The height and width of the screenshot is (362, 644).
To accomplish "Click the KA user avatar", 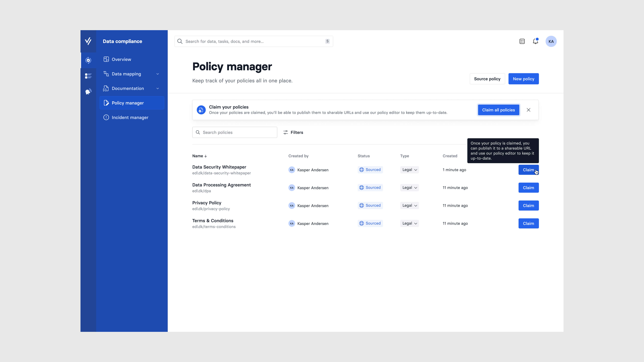I will pos(551,41).
